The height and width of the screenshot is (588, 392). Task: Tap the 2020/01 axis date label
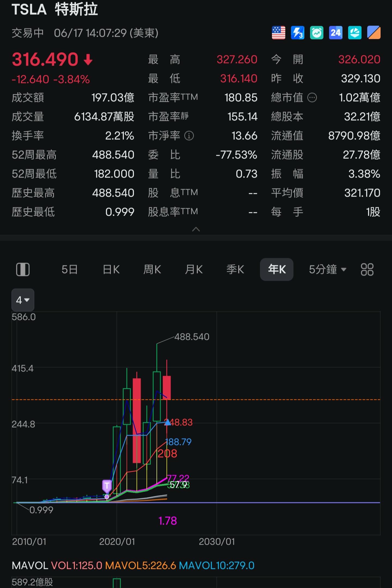(x=117, y=541)
